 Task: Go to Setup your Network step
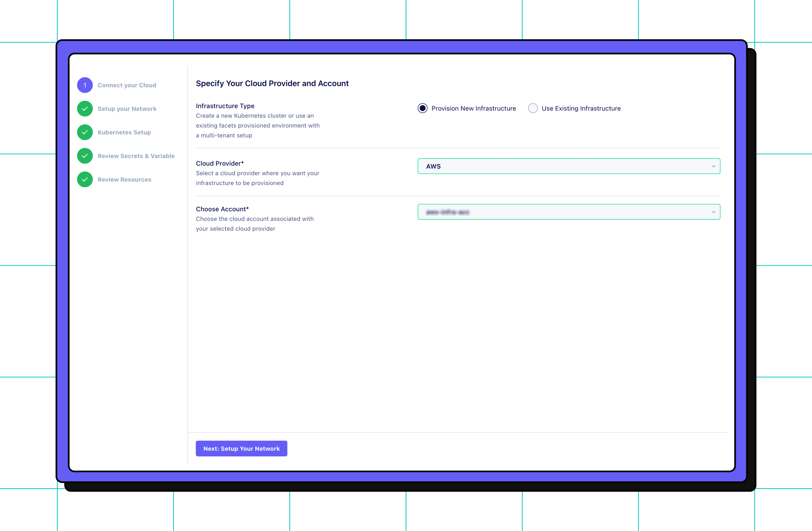127,109
